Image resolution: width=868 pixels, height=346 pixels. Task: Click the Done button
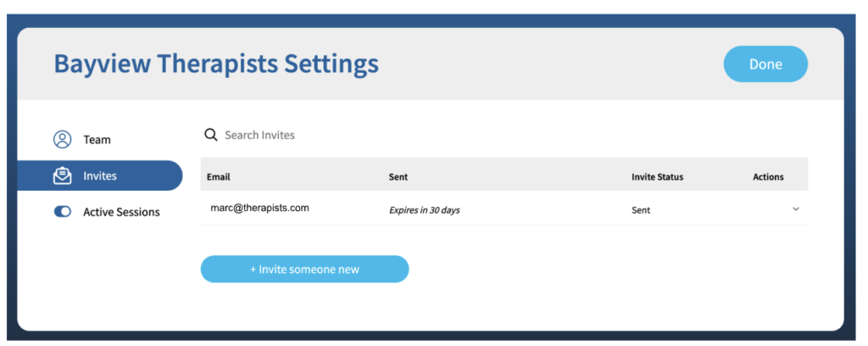coord(765,64)
